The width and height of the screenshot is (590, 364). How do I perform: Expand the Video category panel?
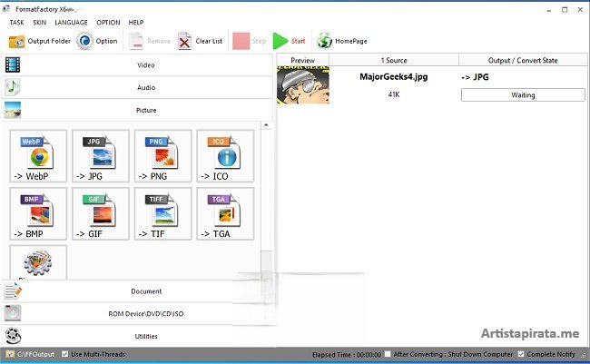pyautogui.click(x=137, y=65)
